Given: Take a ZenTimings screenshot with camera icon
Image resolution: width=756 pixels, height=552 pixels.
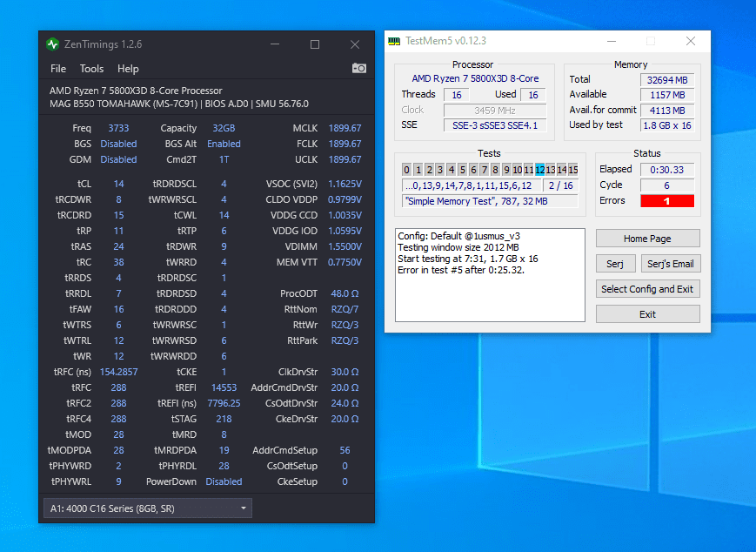Looking at the screenshot, I should click(358, 68).
